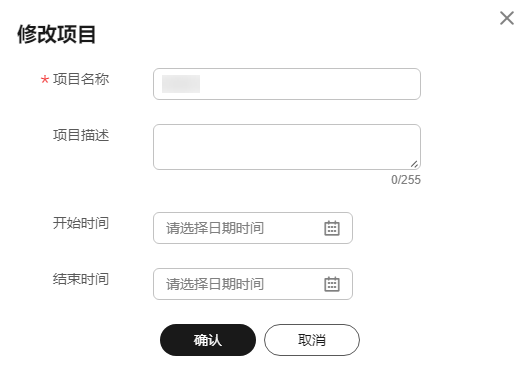Click the 项目名称 field label

81,79
